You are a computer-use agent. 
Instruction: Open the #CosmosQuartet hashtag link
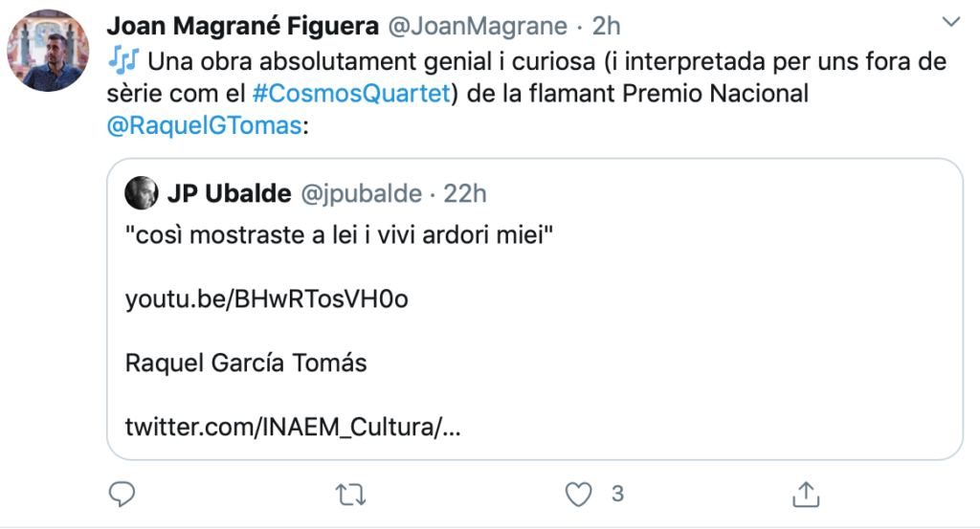(350, 95)
